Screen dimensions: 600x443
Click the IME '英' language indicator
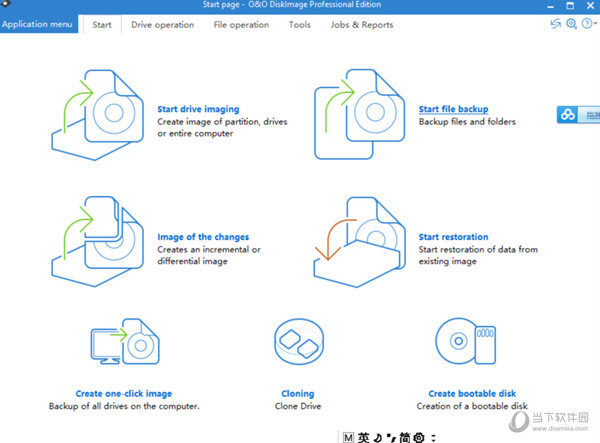click(x=364, y=437)
